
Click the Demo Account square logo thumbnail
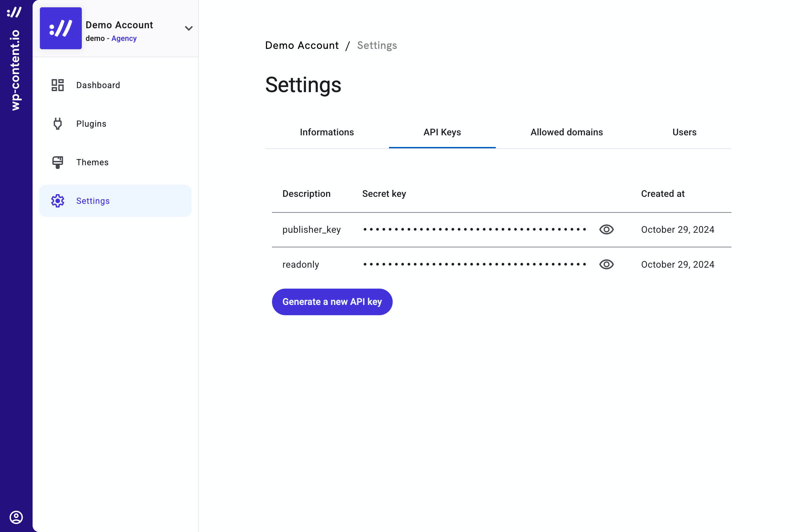coord(61,28)
